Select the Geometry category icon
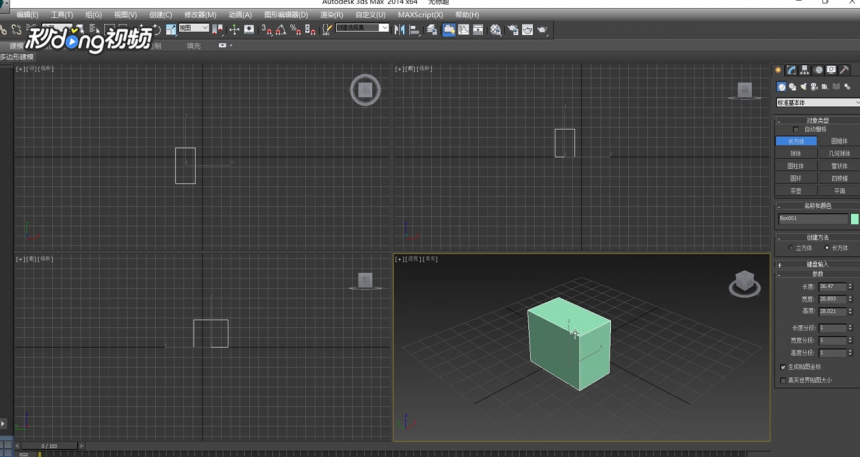The image size is (860, 457). tap(782, 87)
